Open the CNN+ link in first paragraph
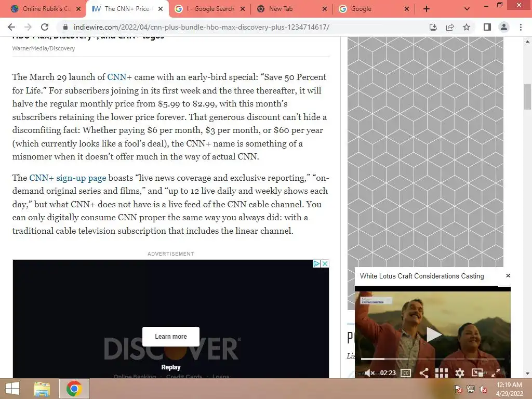532x399 pixels. click(x=119, y=77)
